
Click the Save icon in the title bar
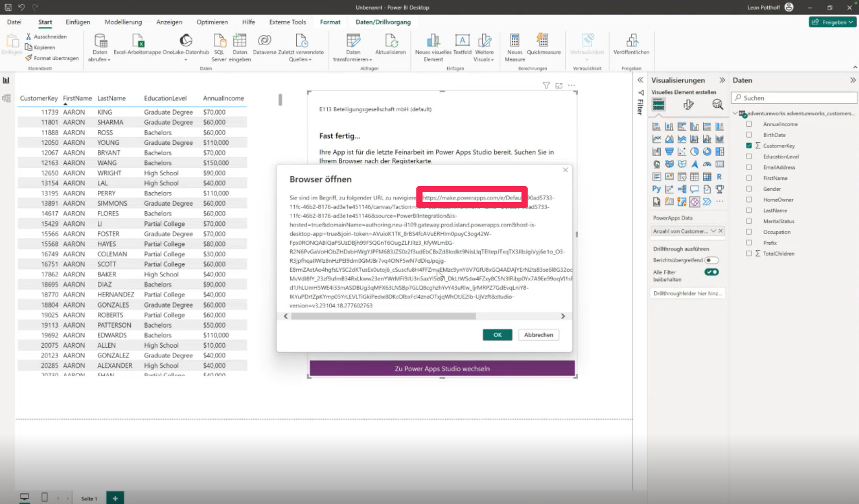pyautogui.click(x=8, y=7)
